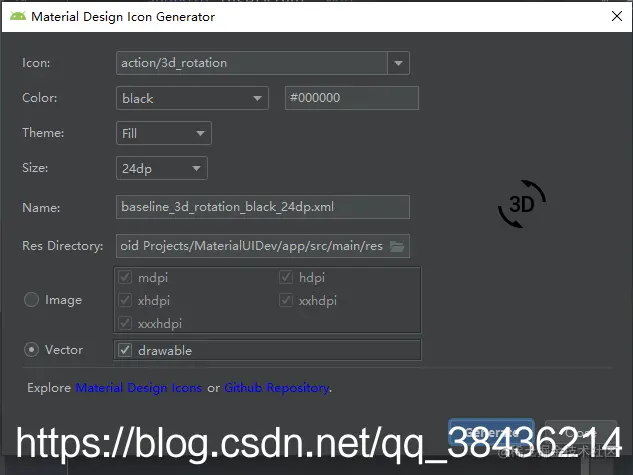Toggle the xhdpi checkbox
Viewport: 633px width, 475px height.
click(125, 300)
